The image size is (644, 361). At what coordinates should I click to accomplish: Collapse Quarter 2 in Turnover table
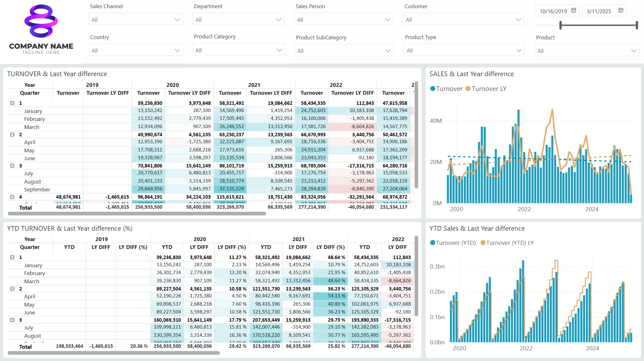(12, 134)
